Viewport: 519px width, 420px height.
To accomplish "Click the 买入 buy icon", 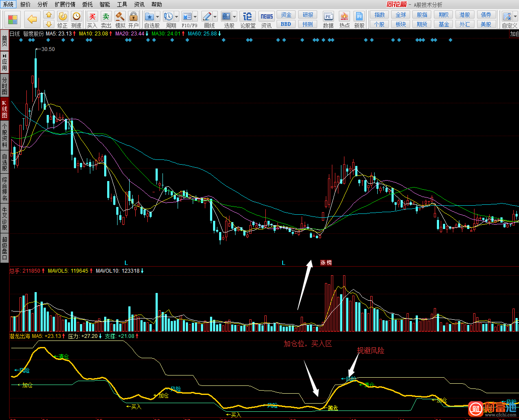I will click(92, 16).
